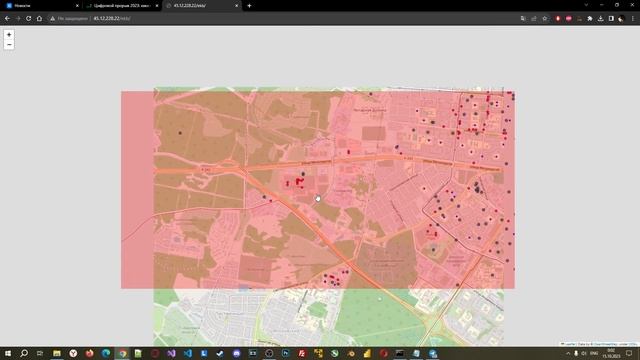Click the translate page icon
This screenshot has height=360, width=640.
[x=523, y=18]
